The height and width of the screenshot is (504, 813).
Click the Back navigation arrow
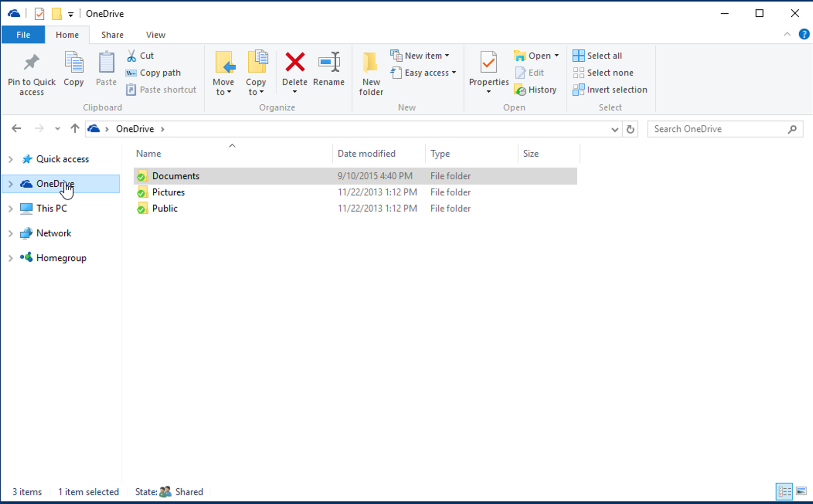(x=16, y=128)
